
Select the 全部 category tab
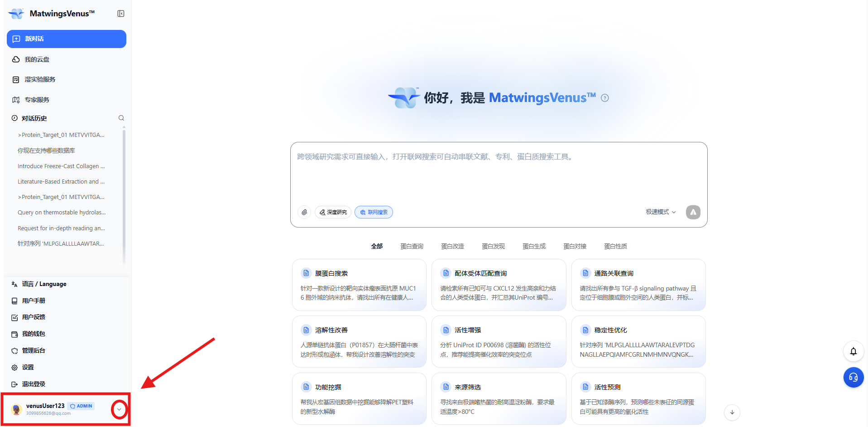377,247
